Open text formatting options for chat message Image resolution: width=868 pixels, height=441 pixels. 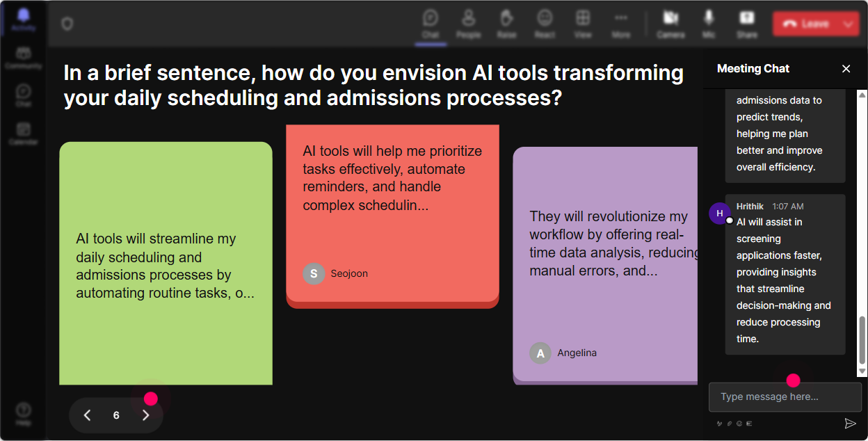click(x=720, y=423)
